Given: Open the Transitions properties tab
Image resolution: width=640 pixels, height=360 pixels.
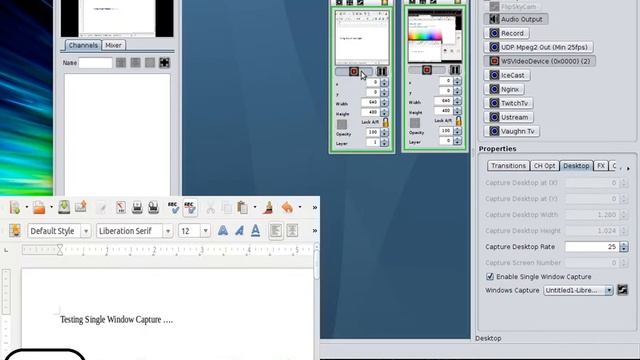Looking at the screenshot, I should click(508, 166).
